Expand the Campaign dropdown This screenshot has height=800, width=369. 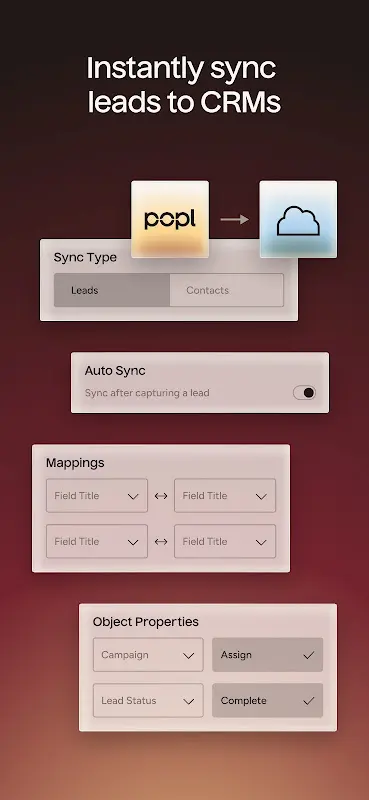148,655
